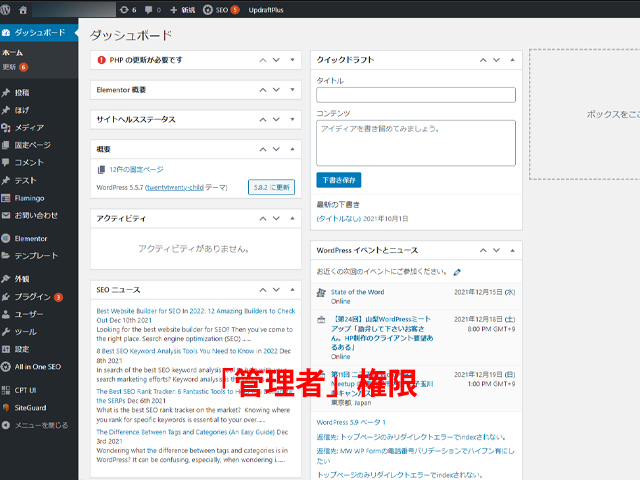Open the メディア library icon
This screenshot has height=480, width=640.
tap(6, 128)
